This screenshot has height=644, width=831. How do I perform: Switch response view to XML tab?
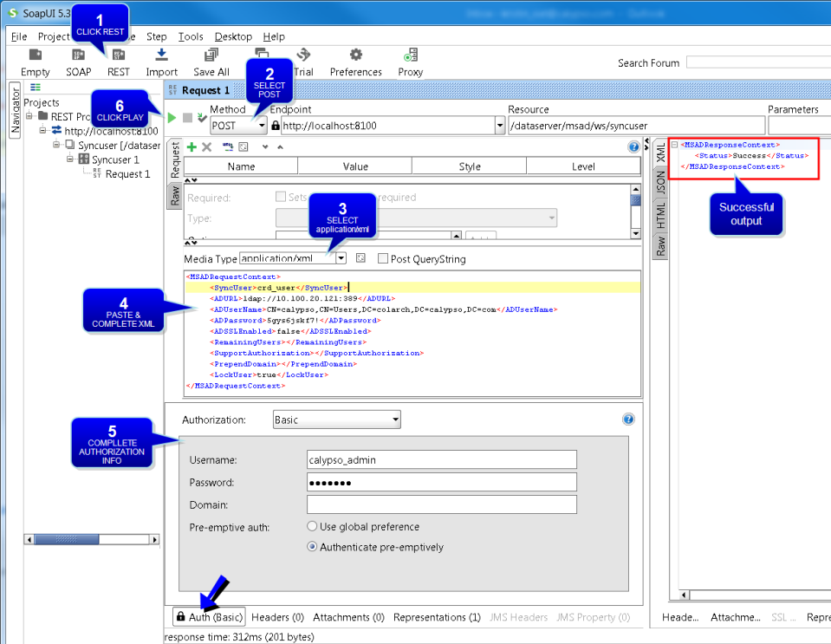click(x=660, y=153)
